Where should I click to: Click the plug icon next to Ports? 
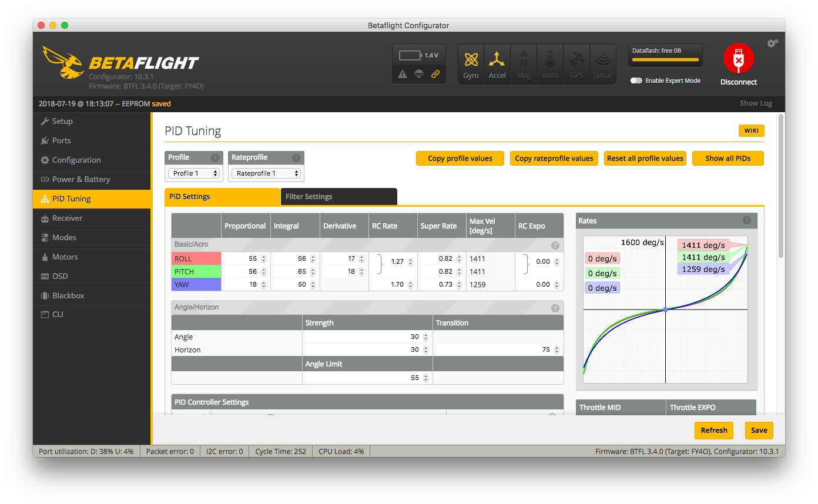pos(45,140)
